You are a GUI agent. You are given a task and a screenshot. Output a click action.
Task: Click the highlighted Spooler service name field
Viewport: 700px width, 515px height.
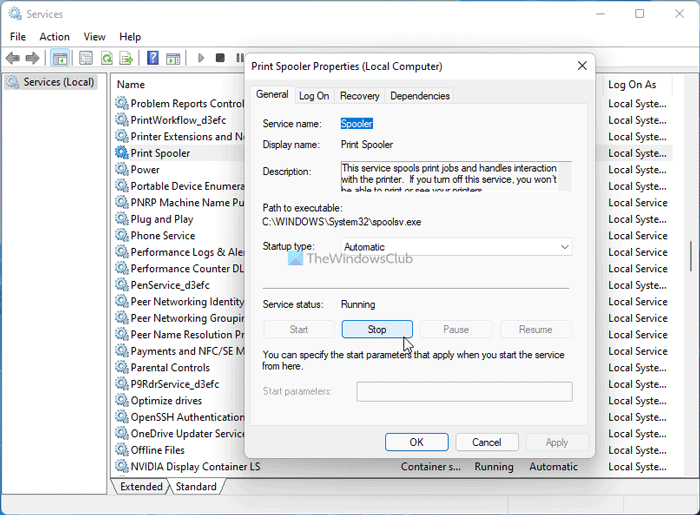(x=357, y=124)
